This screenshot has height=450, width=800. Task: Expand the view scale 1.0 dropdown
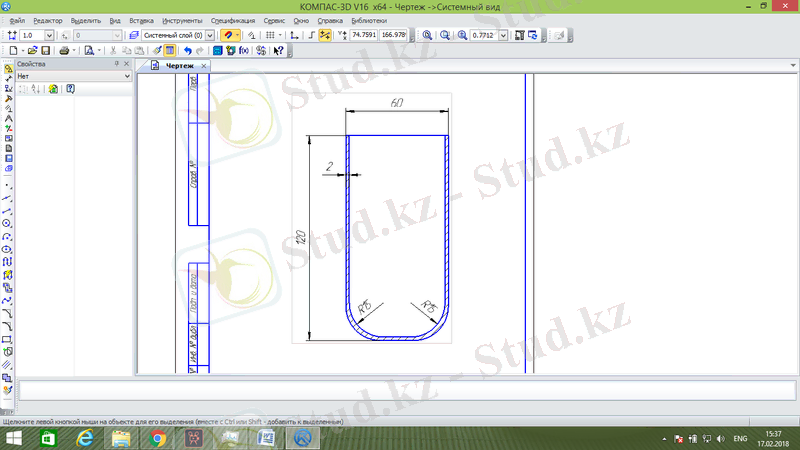pos(49,35)
